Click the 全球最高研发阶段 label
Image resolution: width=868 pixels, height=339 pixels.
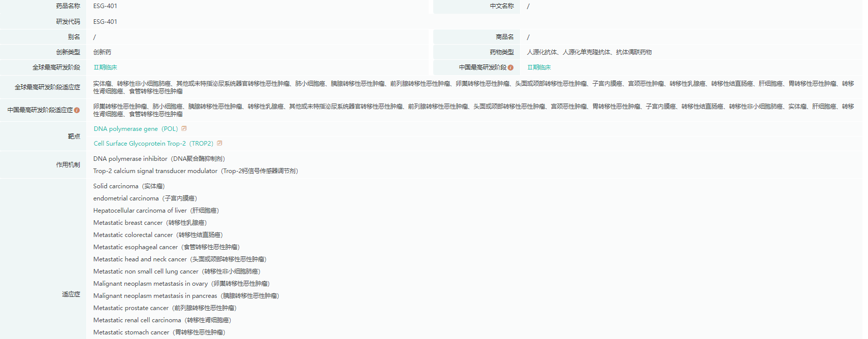[x=56, y=67]
